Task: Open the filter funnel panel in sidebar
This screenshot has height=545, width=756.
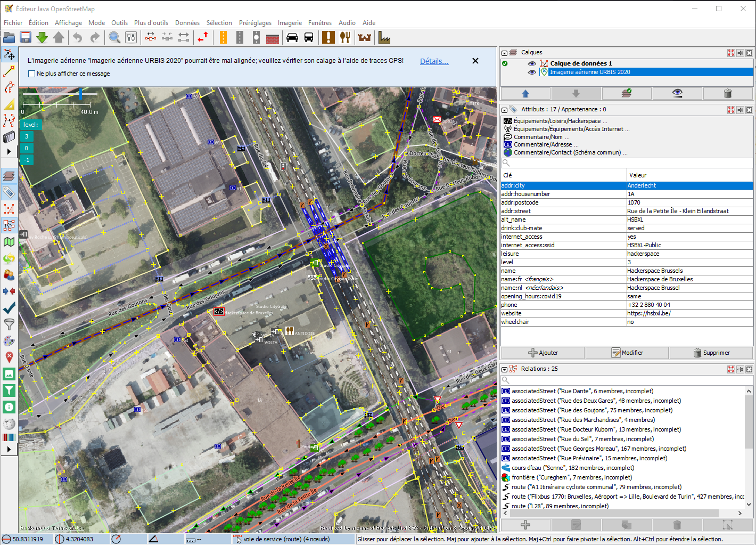Action: pyautogui.click(x=9, y=324)
